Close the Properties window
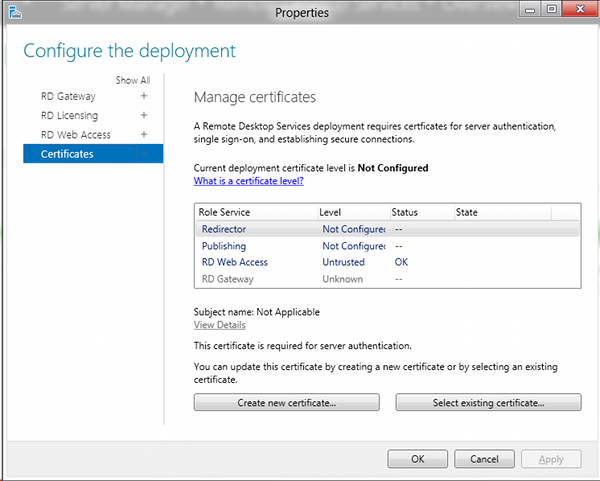Image resolution: width=600 pixels, height=481 pixels. point(580,9)
